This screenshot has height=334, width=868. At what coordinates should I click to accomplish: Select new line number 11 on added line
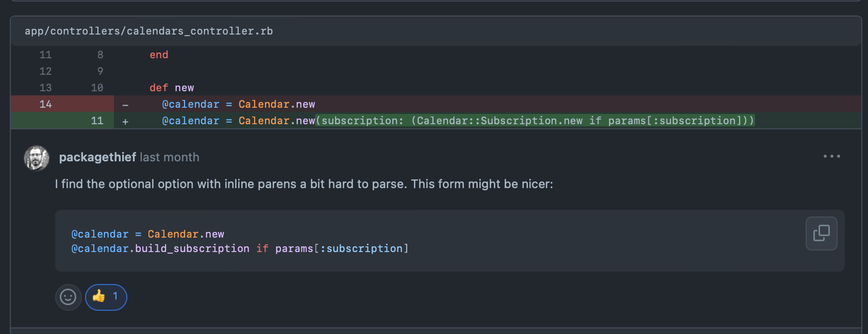point(97,121)
